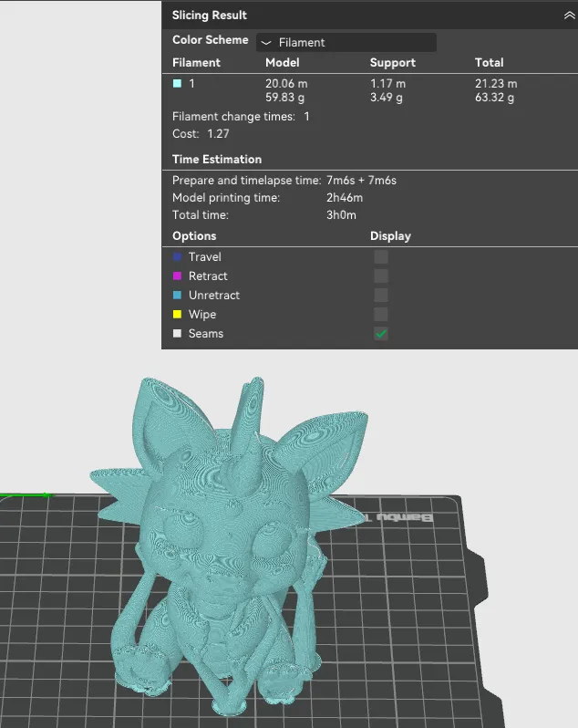Screen dimensions: 578x728
Task: Click the Model column header
Action: click(282, 63)
